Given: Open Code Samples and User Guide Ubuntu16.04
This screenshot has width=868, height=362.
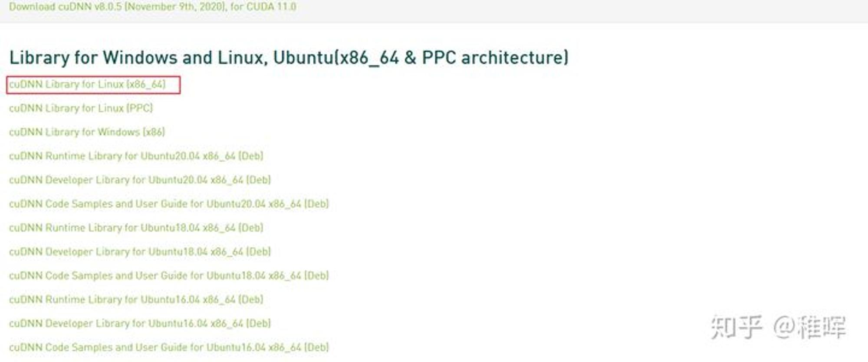Looking at the screenshot, I should [x=169, y=347].
